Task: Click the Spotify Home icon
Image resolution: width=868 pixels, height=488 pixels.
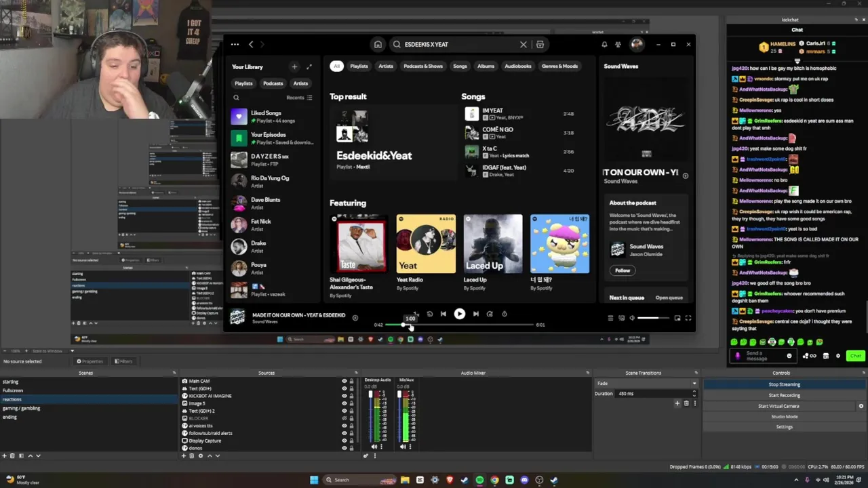Action: 378,45
